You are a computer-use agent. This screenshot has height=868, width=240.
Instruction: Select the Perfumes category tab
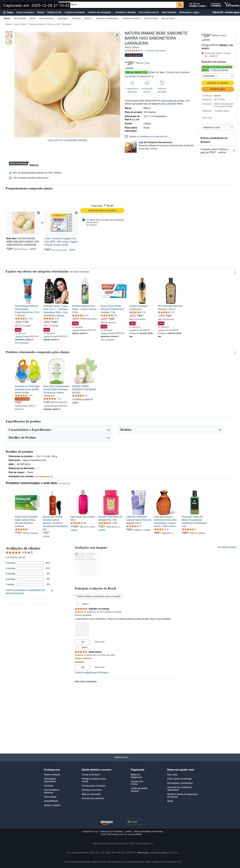(77, 19)
